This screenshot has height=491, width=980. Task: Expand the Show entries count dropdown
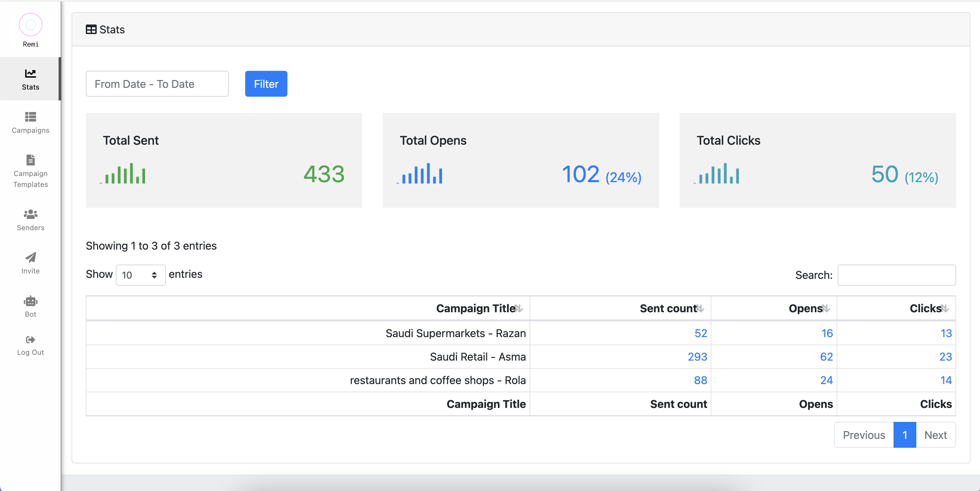[x=140, y=275]
